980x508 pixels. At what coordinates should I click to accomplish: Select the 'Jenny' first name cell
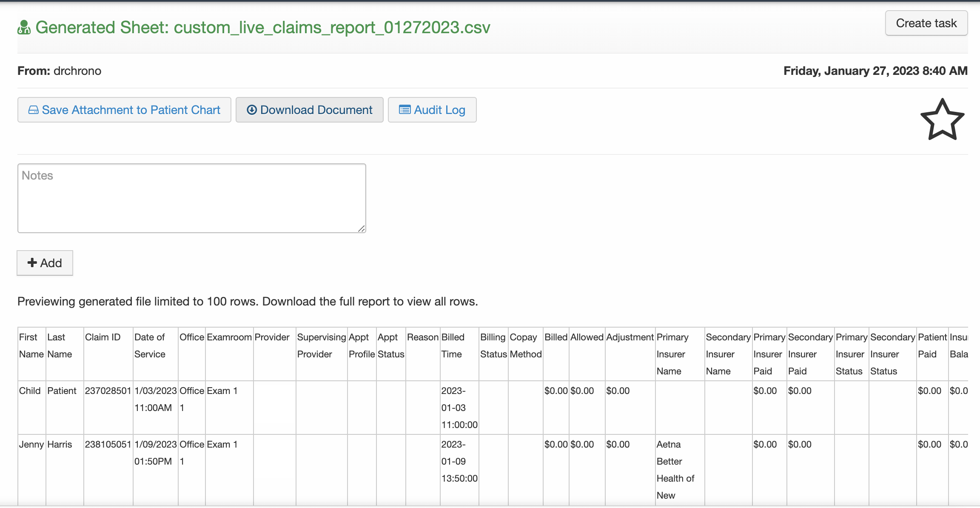pos(31,471)
